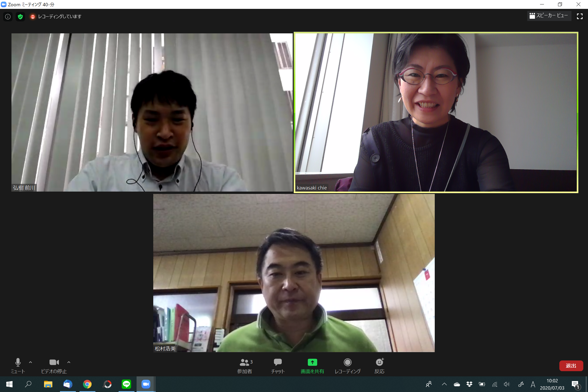Expand audio options arrow next to mute
The image size is (588, 392).
pyautogui.click(x=30, y=362)
